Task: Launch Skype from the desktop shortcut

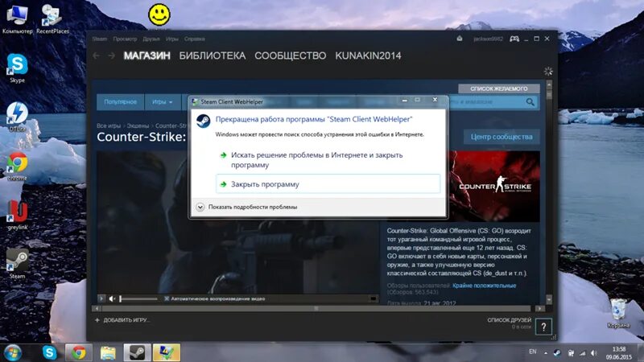Action: 17,68
